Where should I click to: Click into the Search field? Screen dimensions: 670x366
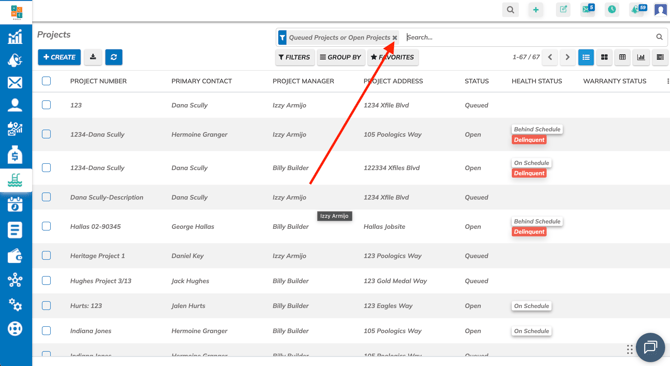click(x=529, y=37)
